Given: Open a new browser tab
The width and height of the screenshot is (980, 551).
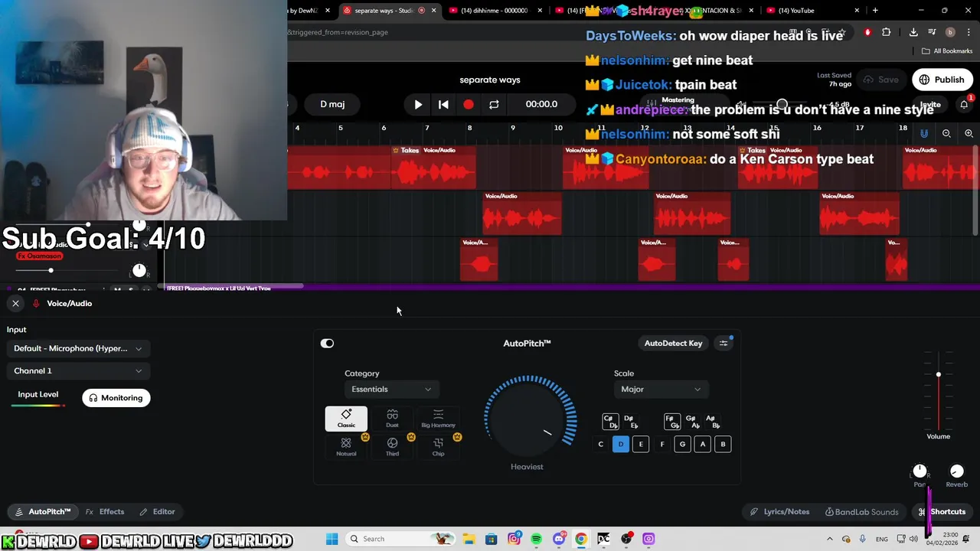Looking at the screenshot, I should click(x=875, y=11).
